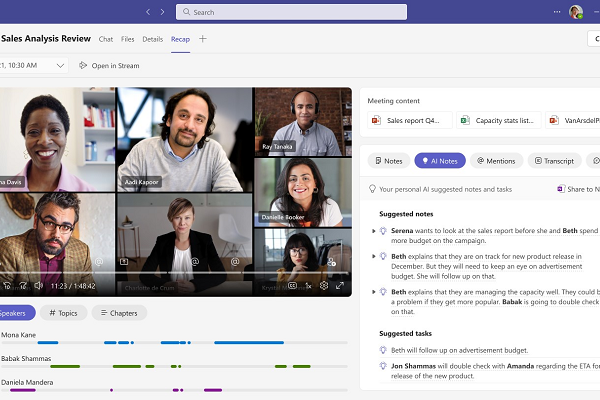Open the Details tab
This screenshot has height=400, width=600.
click(152, 39)
